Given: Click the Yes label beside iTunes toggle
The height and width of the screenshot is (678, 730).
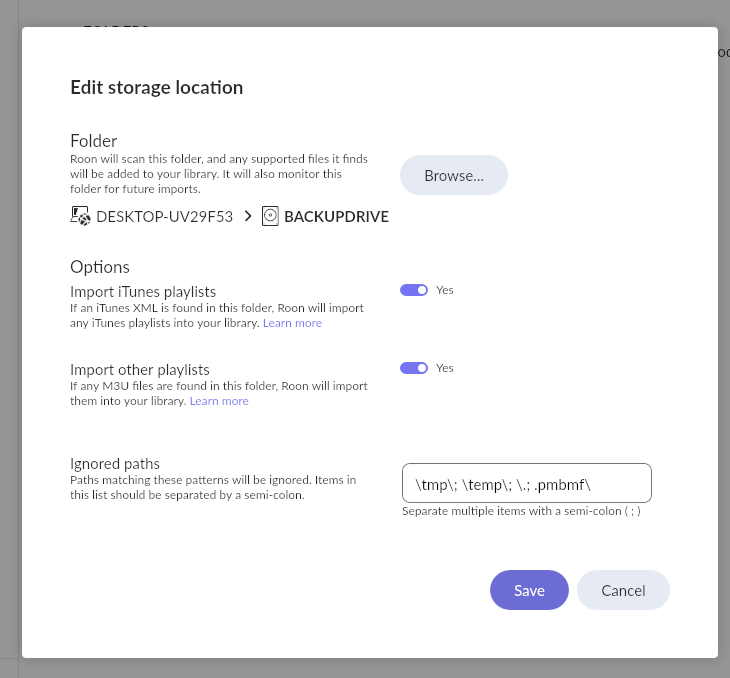Looking at the screenshot, I should click(x=445, y=290).
